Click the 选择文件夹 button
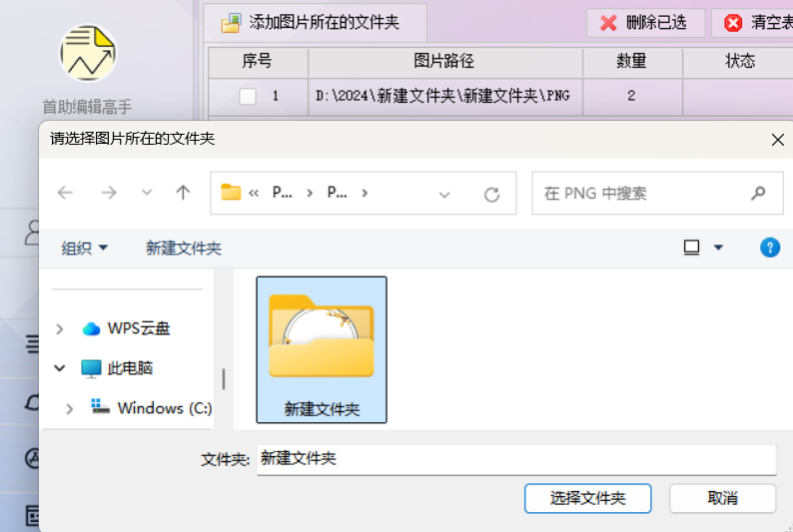The image size is (793, 532). point(587,499)
